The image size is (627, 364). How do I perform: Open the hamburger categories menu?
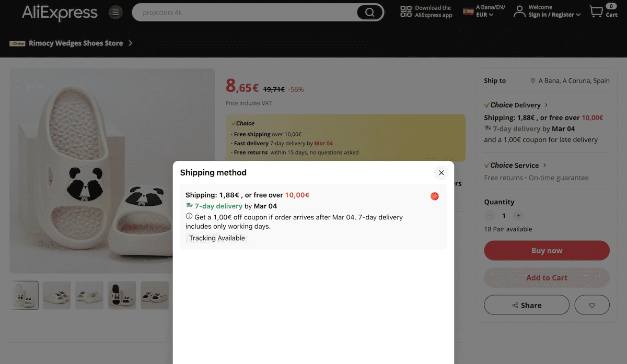coord(115,12)
